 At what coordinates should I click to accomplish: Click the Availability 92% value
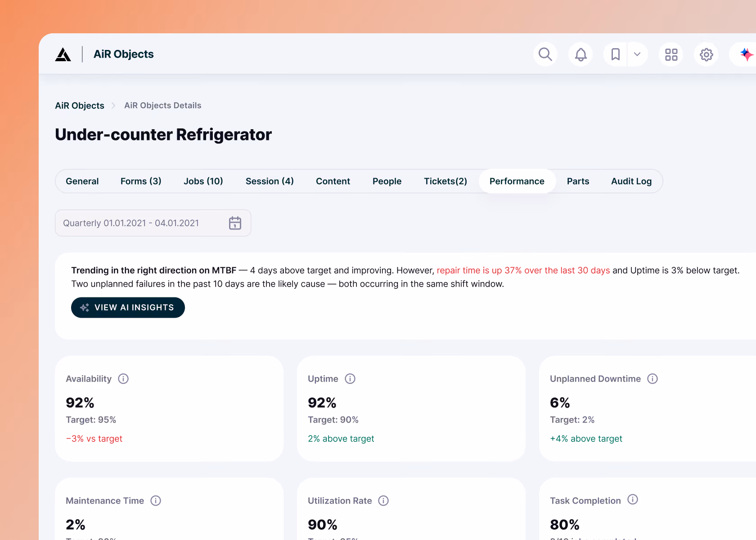80,402
